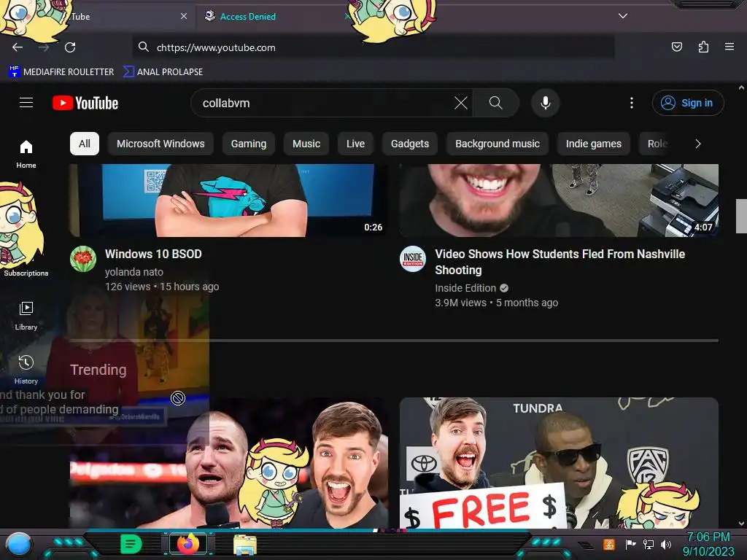Image resolution: width=747 pixels, height=560 pixels.
Task: Open the Windows 10 BSOD video thumbnail
Action: click(x=228, y=200)
